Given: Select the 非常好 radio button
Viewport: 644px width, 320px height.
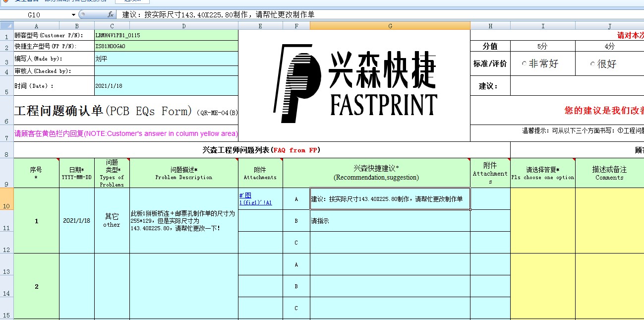Looking at the screenshot, I should [x=525, y=64].
